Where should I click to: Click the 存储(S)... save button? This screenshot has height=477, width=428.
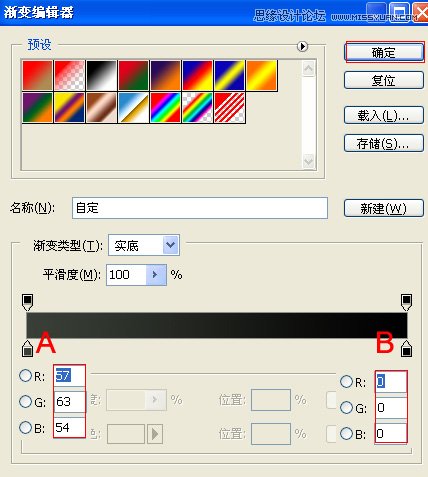coord(384,143)
